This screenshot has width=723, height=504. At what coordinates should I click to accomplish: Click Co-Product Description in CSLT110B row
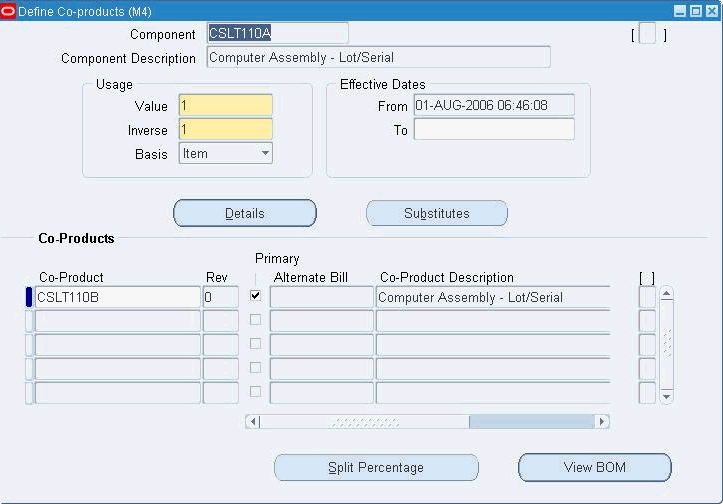coord(493,297)
